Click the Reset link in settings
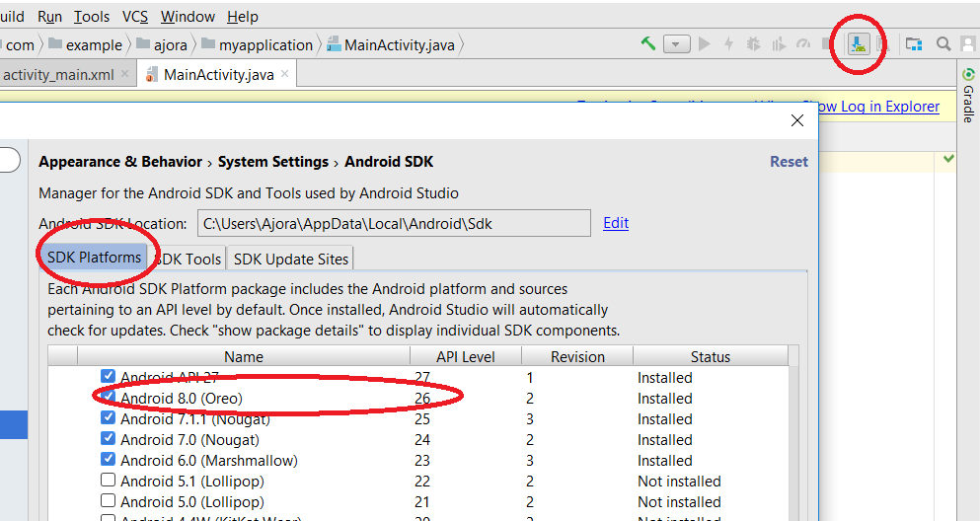Screen dimensions: 980x521 coord(789,162)
